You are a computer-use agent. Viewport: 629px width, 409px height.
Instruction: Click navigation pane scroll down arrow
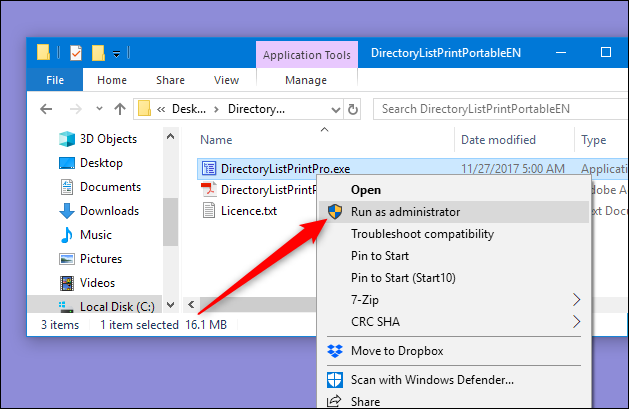pos(170,306)
